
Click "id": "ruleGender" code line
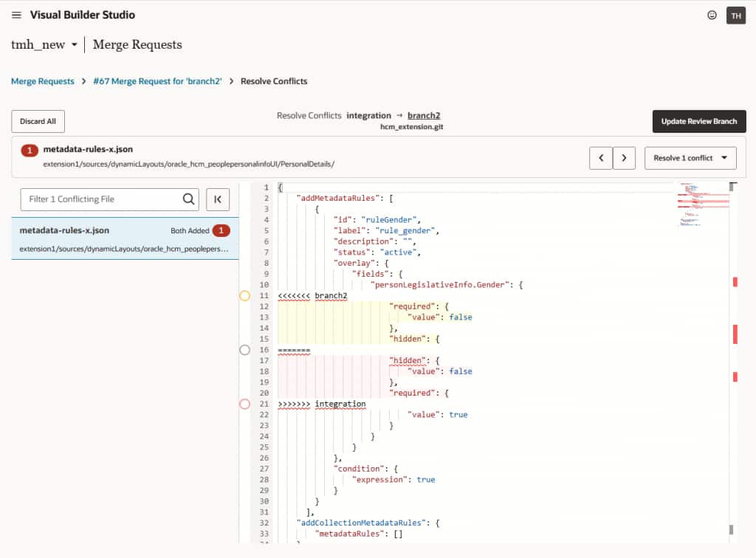click(x=377, y=220)
